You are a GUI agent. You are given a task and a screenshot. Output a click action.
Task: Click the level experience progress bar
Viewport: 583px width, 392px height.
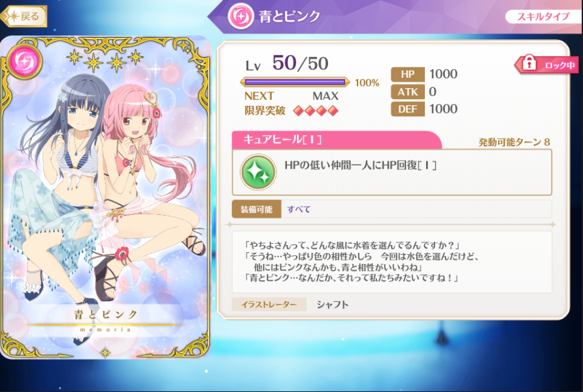[x=295, y=82]
